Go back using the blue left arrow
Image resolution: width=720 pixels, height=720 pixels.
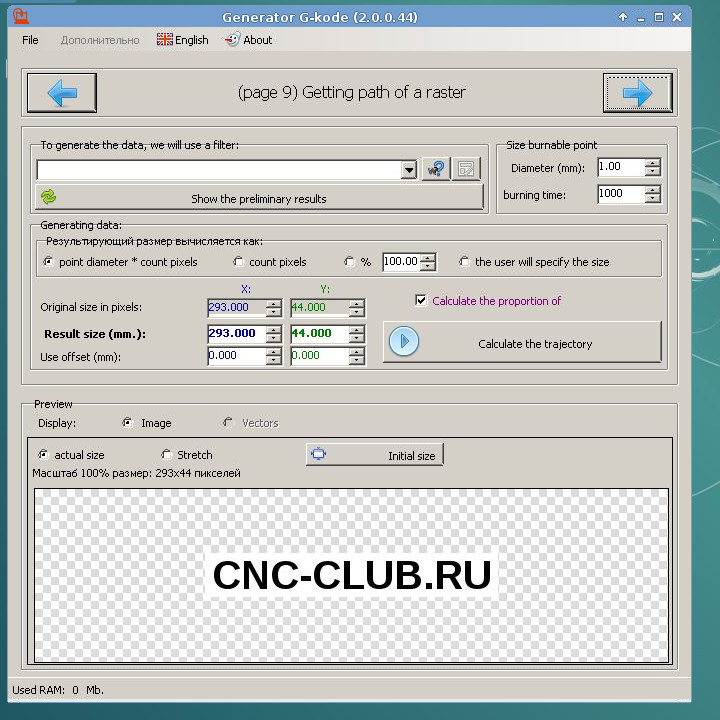62,93
